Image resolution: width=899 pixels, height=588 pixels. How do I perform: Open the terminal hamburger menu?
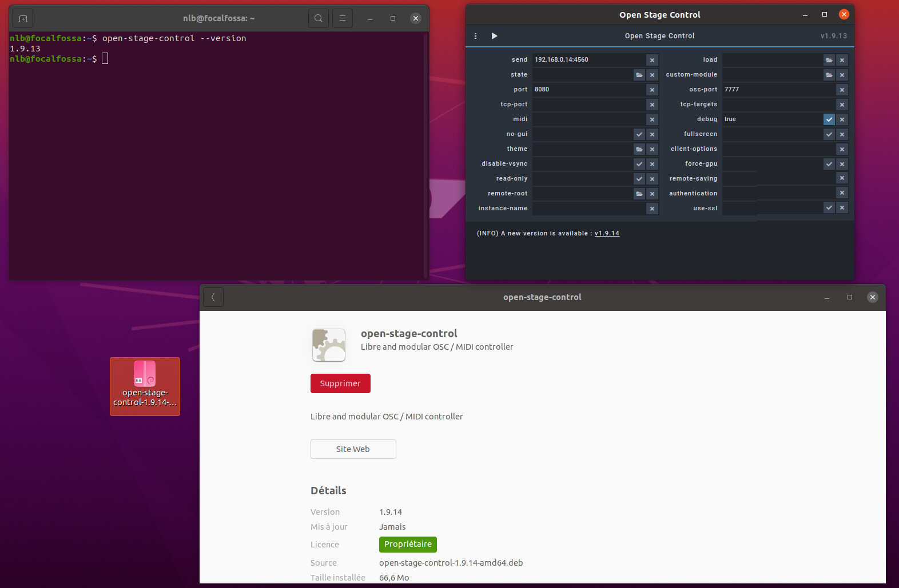[x=343, y=18]
